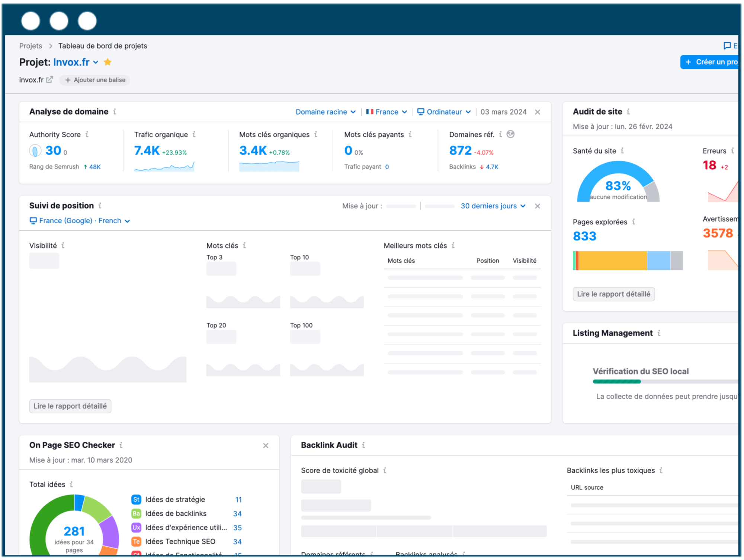Click the Vérification du SEO local progress bar

pos(665,381)
